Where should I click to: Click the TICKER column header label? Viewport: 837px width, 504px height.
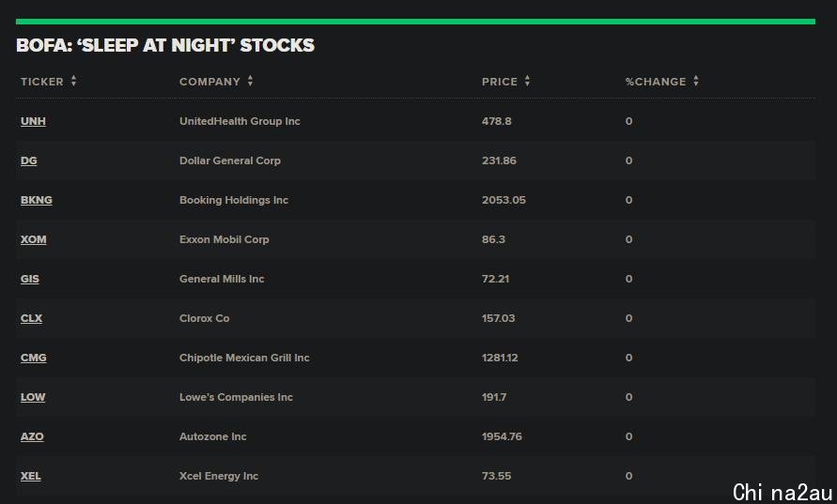pyautogui.click(x=42, y=82)
